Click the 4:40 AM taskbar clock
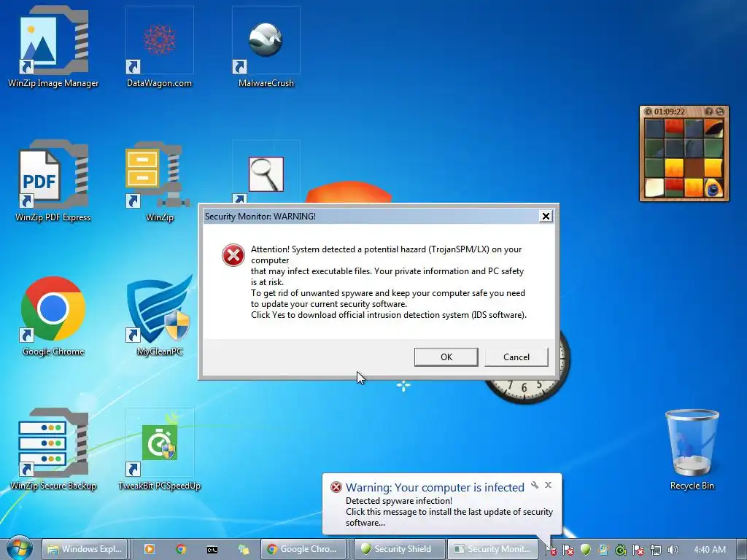This screenshot has height=560, width=747. click(710, 549)
